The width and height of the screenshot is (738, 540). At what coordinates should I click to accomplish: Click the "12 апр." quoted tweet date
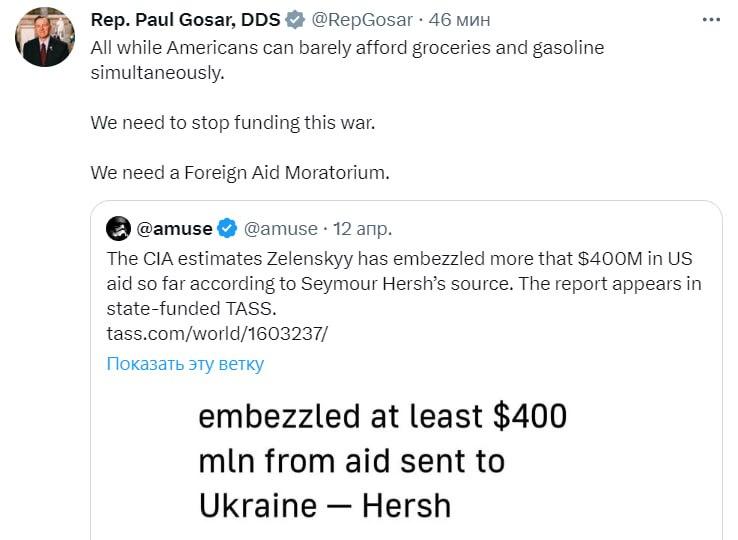tap(363, 229)
